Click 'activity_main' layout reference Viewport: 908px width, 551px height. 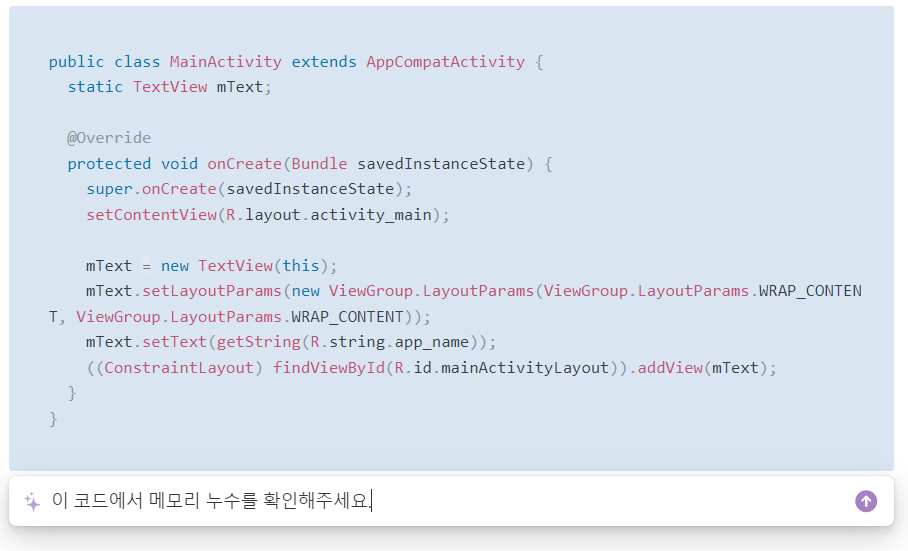pyautogui.click(x=371, y=215)
